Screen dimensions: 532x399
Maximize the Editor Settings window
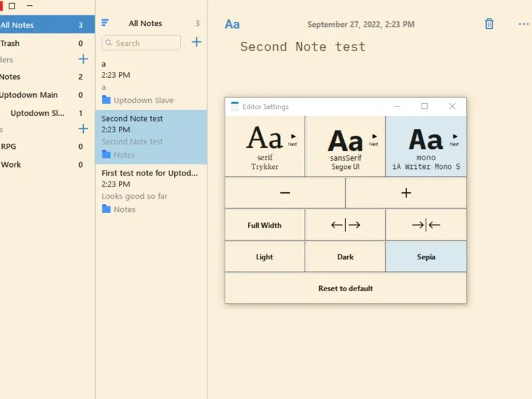(424, 106)
